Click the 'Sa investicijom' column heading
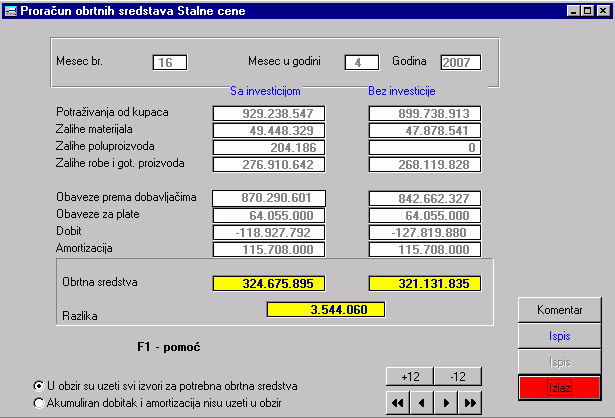The height and width of the screenshot is (418, 615). 265,91
